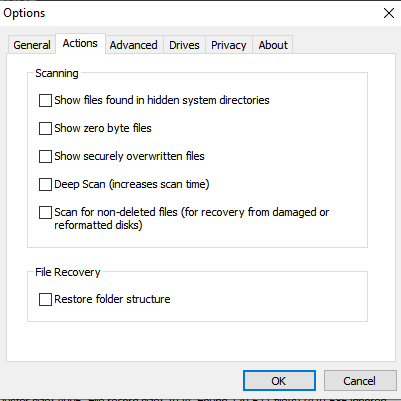
Task: Open the Advanced tab
Action: (134, 45)
